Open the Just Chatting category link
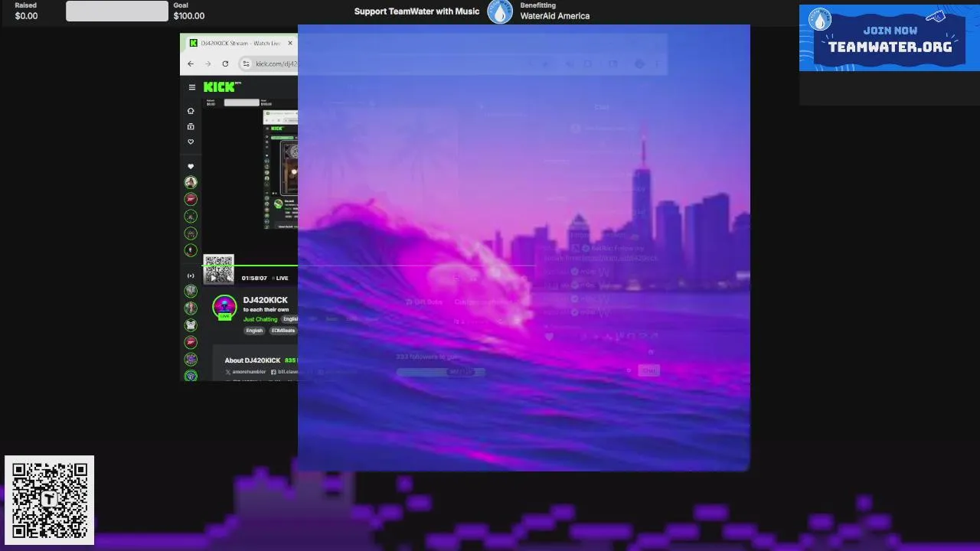 (260, 319)
